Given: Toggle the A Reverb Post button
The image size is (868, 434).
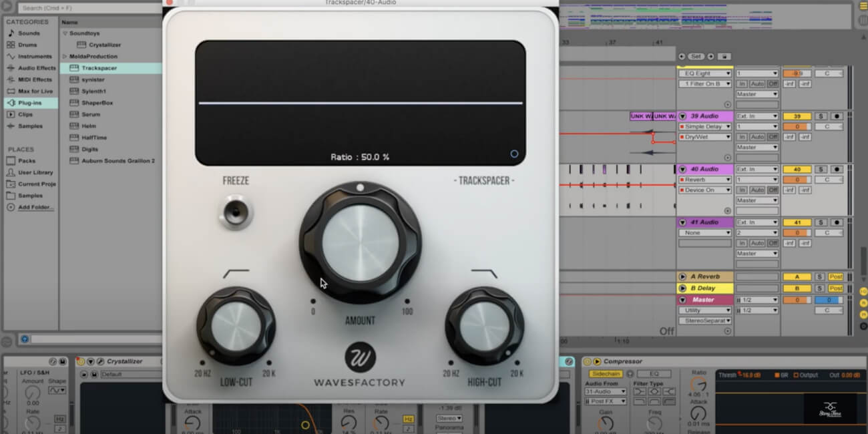Looking at the screenshot, I should 836,276.
